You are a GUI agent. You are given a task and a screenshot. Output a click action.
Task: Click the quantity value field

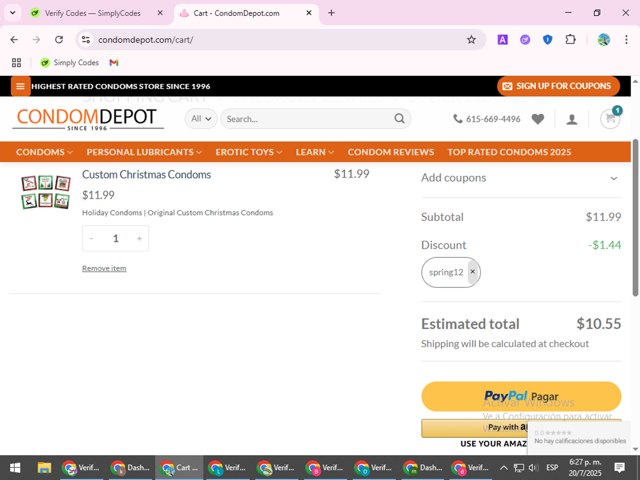[x=116, y=238]
